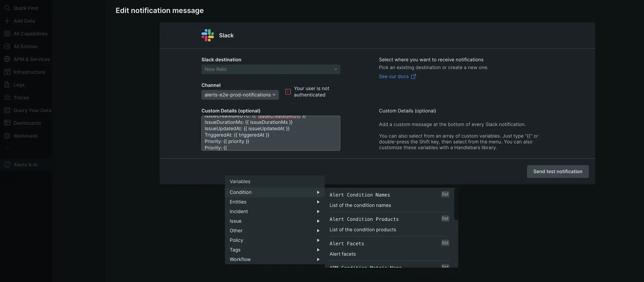Click the Logs document icon
The image size is (644, 282).
pos(7,85)
